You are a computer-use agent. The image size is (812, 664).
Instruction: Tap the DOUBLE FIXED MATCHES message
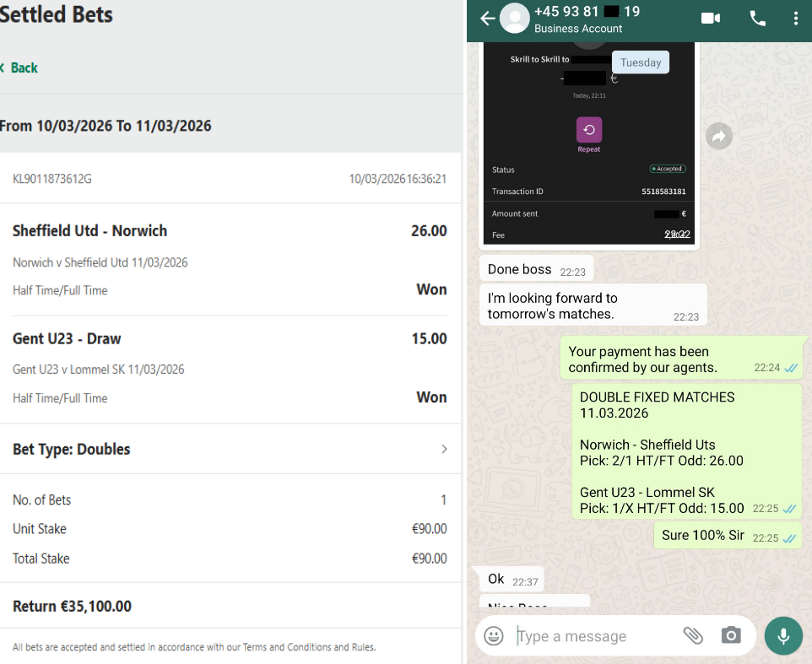pyautogui.click(x=687, y=452)
